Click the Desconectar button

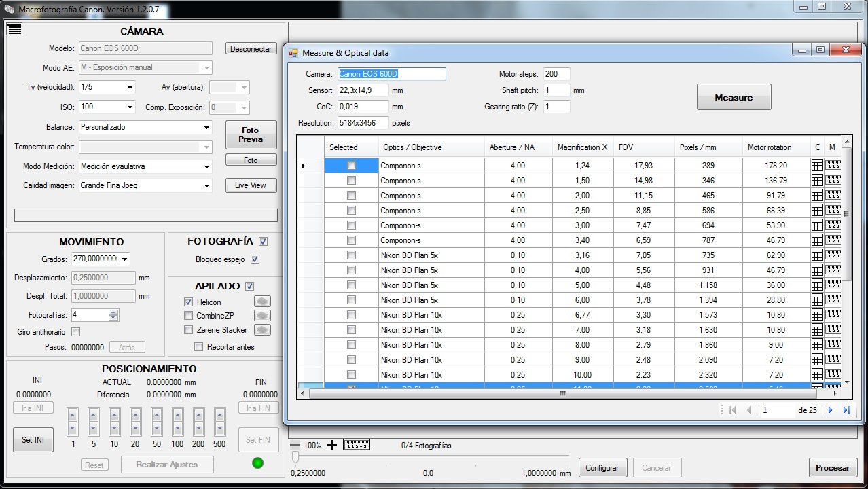pyautogui.click(x=251, y=49)
